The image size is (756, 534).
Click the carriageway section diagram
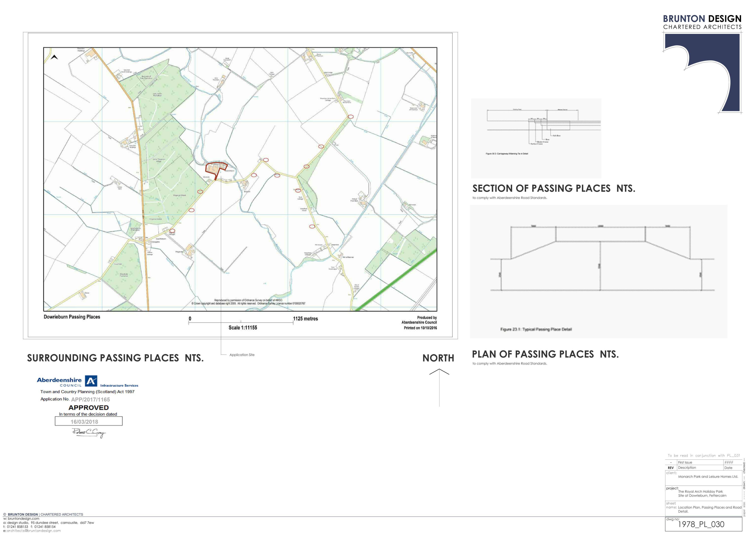[x=544, y=127]
